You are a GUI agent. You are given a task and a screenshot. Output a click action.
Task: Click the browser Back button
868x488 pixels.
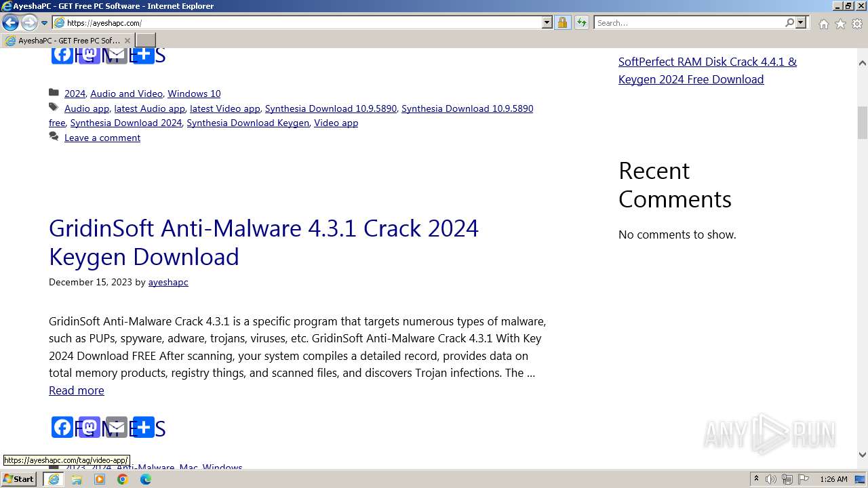[x=10, y=22]
